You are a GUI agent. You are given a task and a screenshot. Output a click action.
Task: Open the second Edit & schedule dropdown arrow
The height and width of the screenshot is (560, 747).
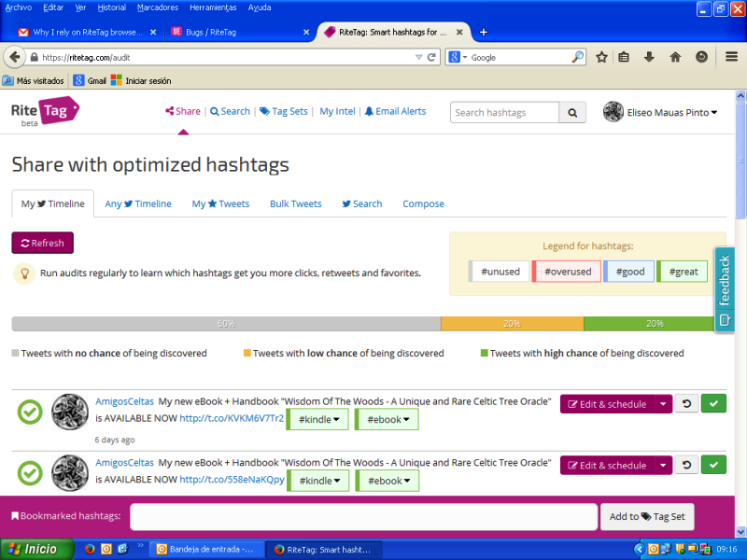[663, 465]
